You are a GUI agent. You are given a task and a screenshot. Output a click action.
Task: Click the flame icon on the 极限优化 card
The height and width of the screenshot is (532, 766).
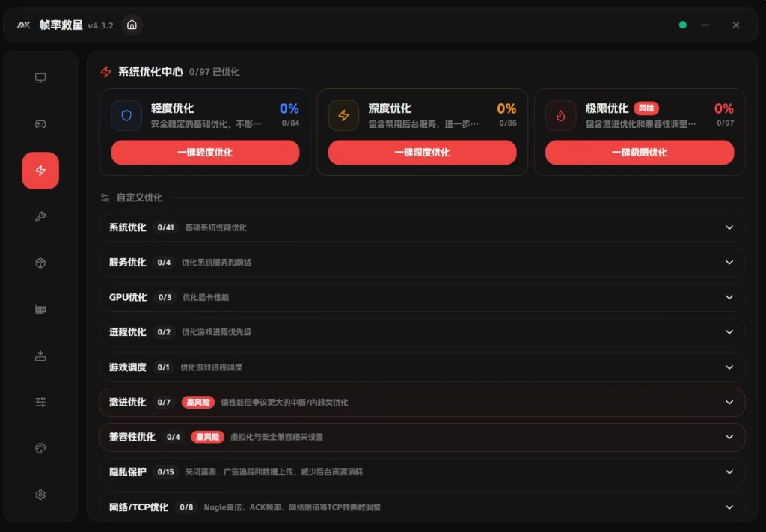pos(561,116)
